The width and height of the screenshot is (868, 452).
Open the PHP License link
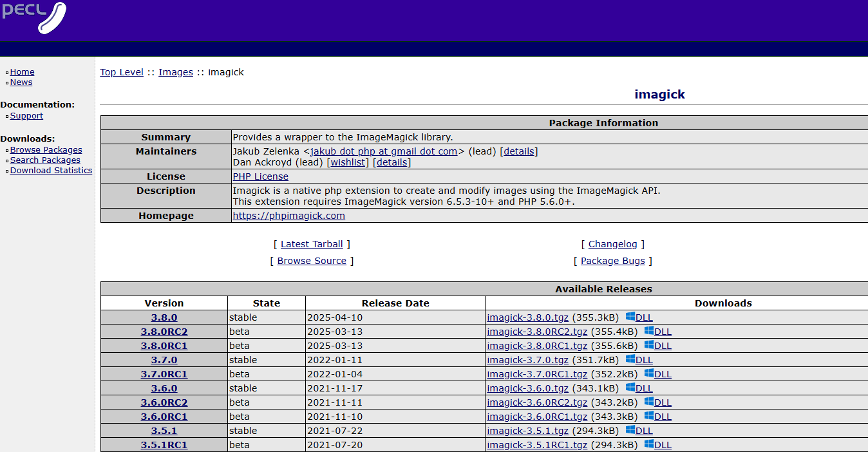260,176
